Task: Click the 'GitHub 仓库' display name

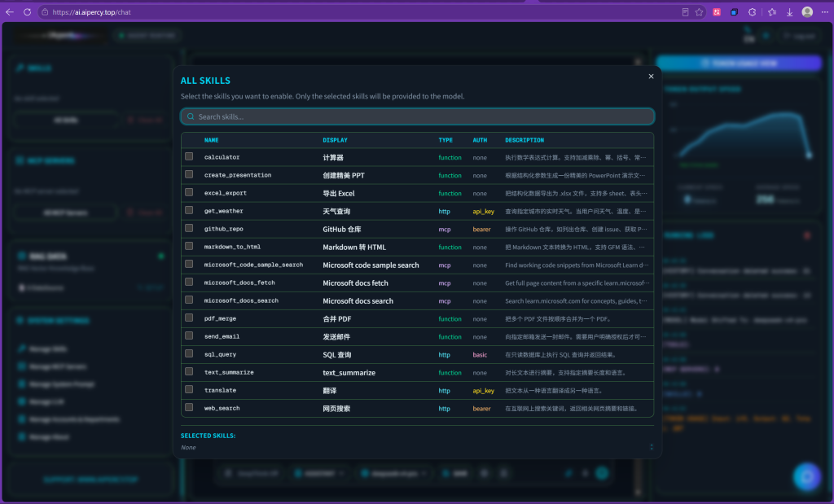Action: tap(342, 229)
